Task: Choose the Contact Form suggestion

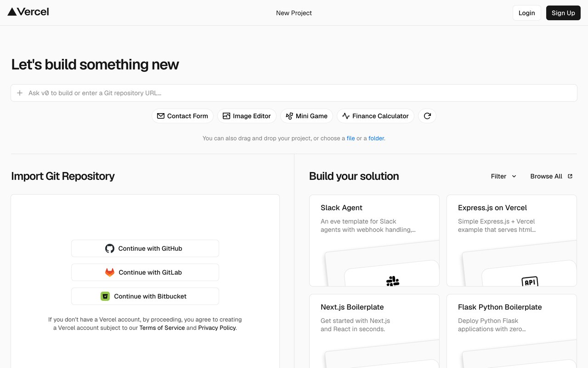Action: (x=183, y=116)
